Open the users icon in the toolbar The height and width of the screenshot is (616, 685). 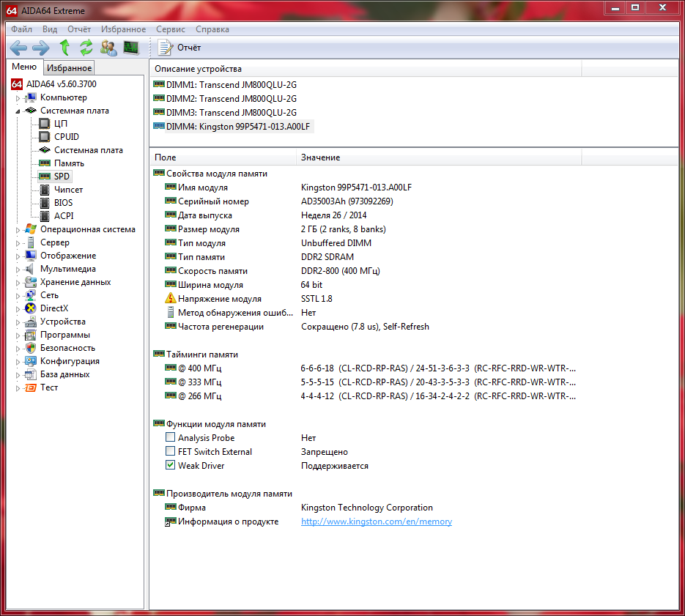click(108, 48)
